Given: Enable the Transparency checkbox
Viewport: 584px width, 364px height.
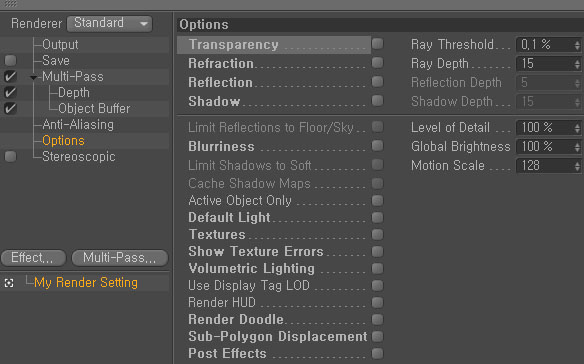Looking at the screenshot, I should pyautogui.click(x=377, y=44).
